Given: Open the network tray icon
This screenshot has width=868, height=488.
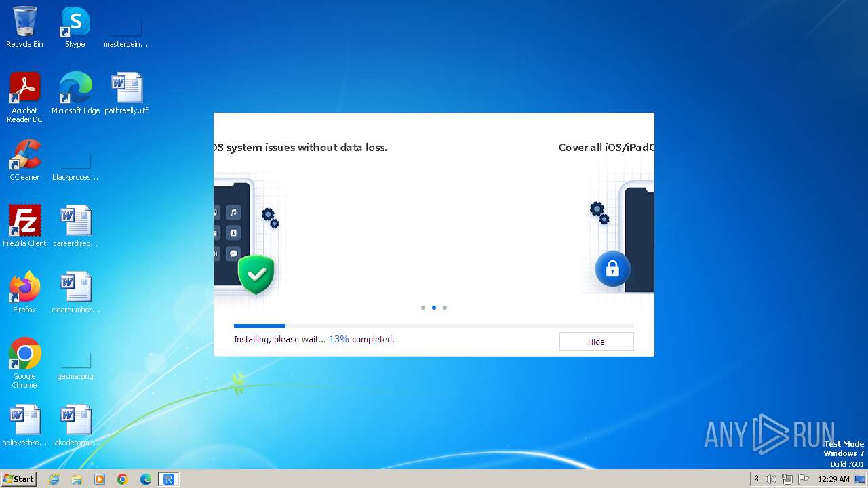Looking at the screenshot, I should (787, 479).
